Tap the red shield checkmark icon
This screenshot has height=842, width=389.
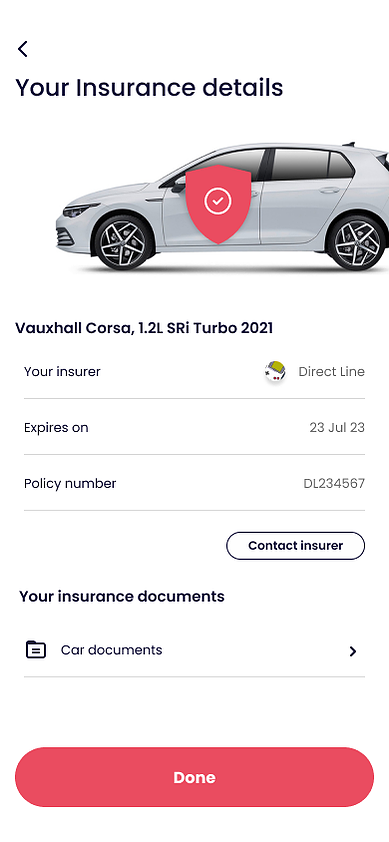click(218, 204)
